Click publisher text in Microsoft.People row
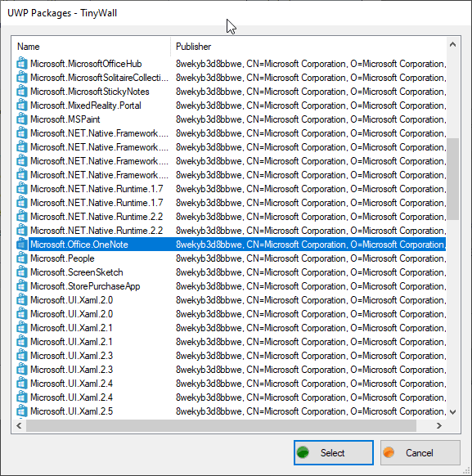Screen dimensions: 472x476 311,258
